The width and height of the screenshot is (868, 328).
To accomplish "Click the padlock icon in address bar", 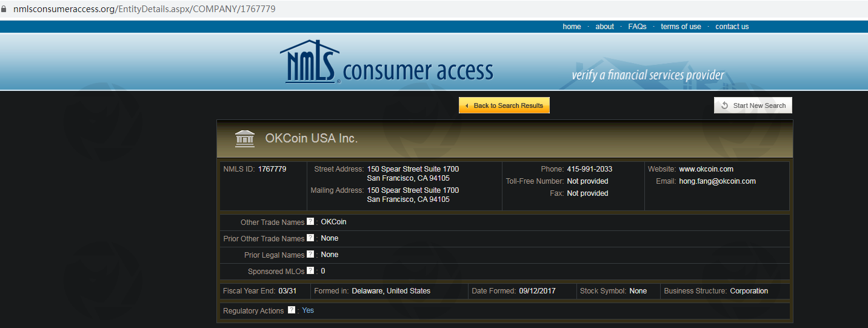I will [x=4, y=9].
